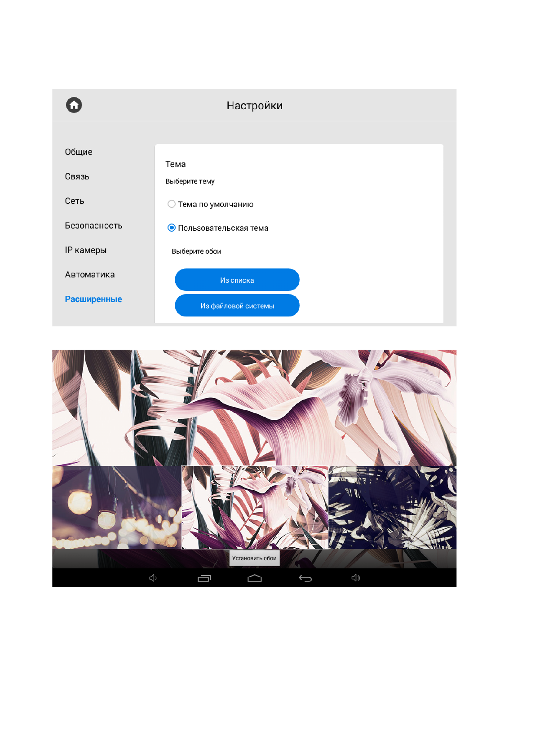Open the IP камеры settings section
Screen dimensions: 535x756
click(x=86, y=251)
